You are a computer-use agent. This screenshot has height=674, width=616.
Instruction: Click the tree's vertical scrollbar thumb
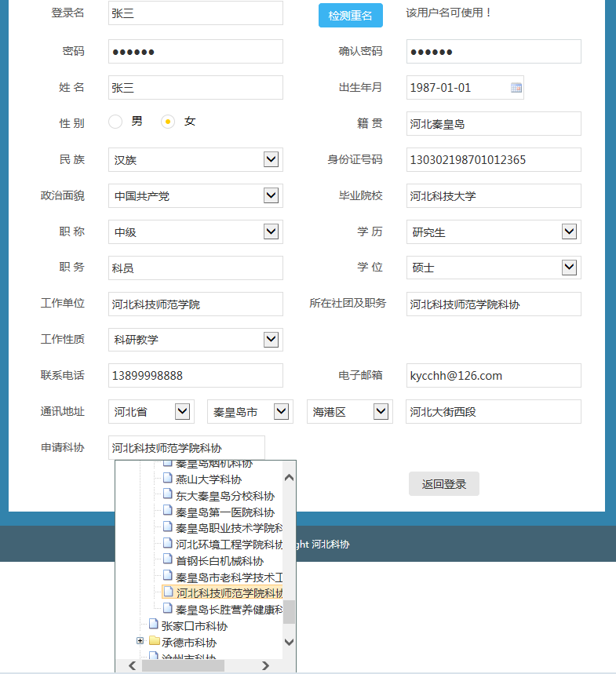tap(289, 611)
